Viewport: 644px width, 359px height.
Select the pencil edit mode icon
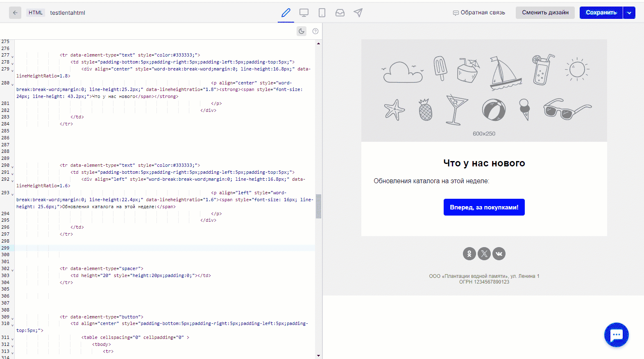(x=286, y=13)
